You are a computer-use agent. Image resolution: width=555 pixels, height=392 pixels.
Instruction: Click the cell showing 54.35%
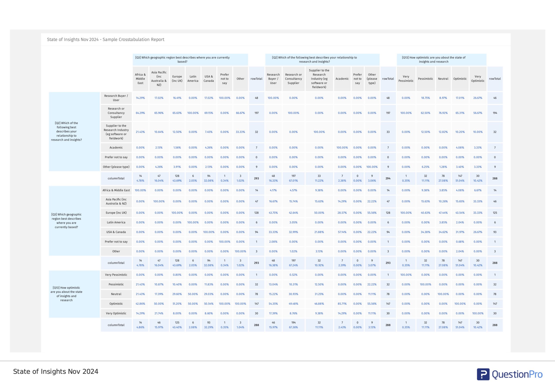(x=273, y=304)
